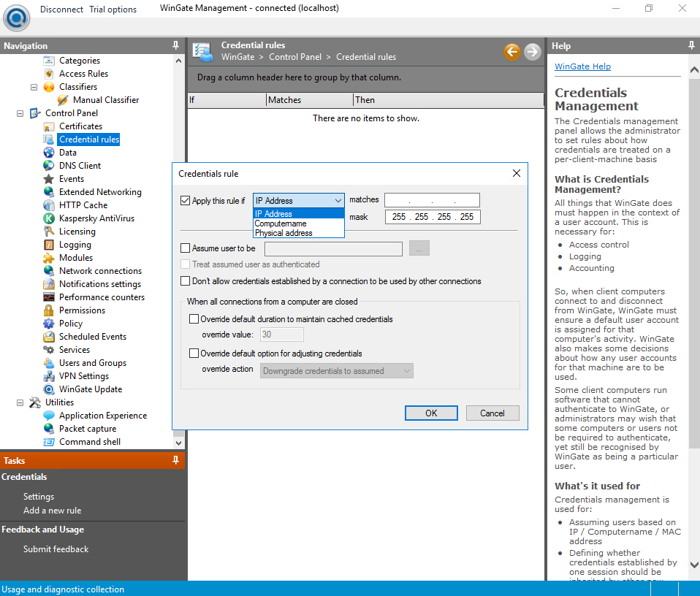Choose 'Physical address' in the open dropdown
This screenshot has width=700, height=596.
click(284, 233)
